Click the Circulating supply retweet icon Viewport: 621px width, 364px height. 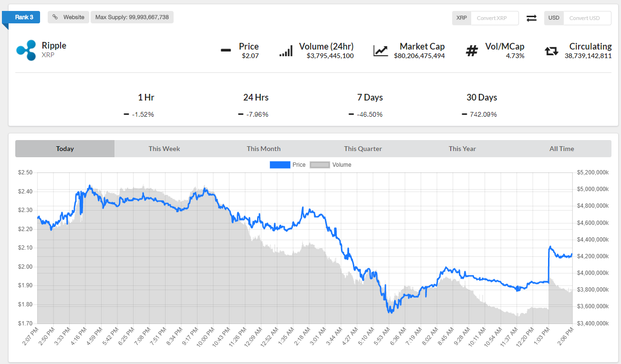(x=551, y=51)
